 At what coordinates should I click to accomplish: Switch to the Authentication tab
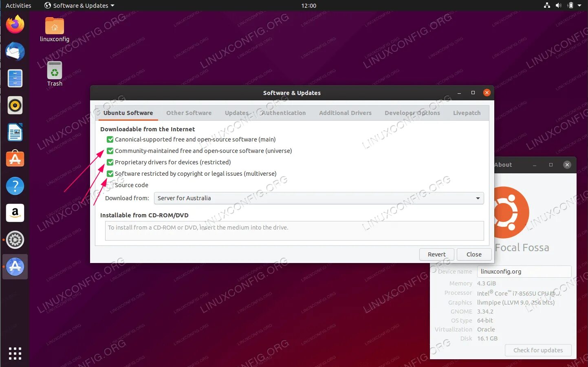point(284,113)
